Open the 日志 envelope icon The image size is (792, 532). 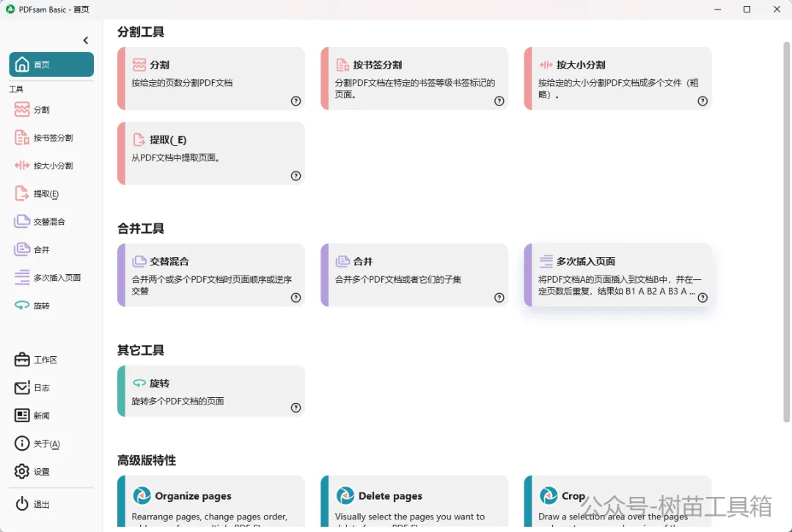click(22, 388)
